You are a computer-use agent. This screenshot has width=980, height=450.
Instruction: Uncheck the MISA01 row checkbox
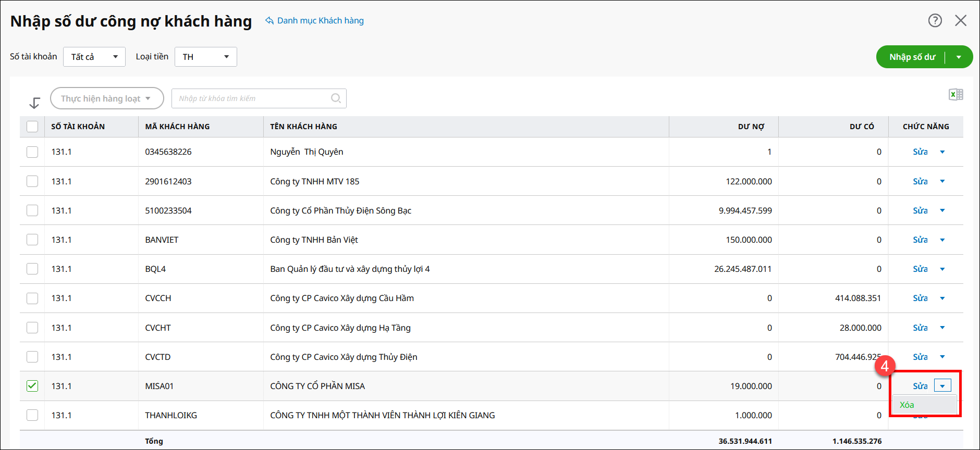click(x=32, y=386)
